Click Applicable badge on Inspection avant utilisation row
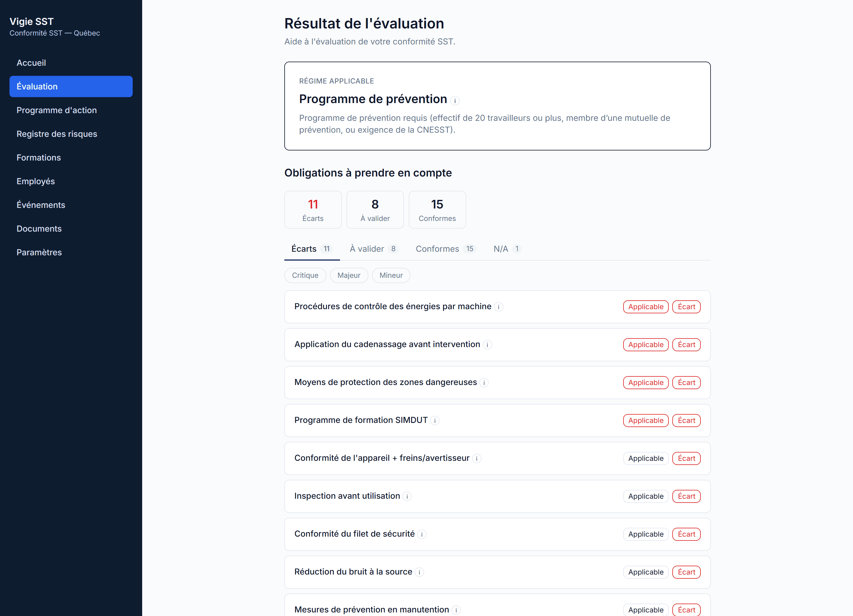Viewport: 853px width, 616px height. coord(646,496)
